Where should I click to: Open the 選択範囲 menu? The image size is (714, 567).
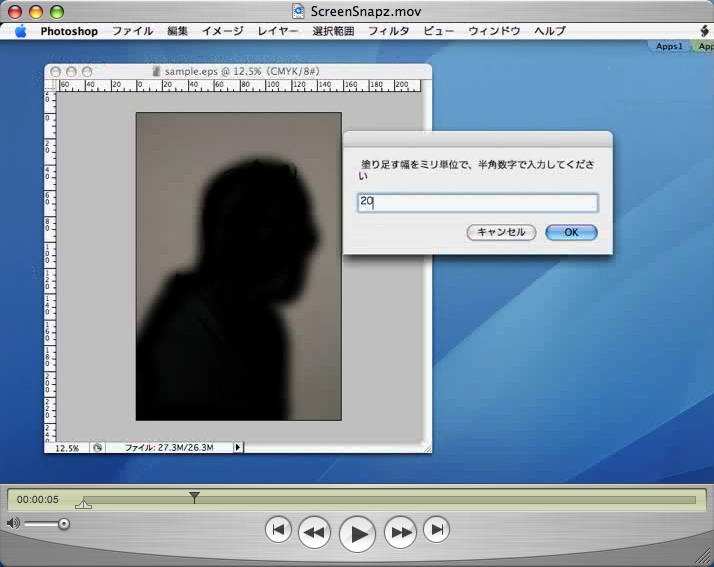(333, 31)
